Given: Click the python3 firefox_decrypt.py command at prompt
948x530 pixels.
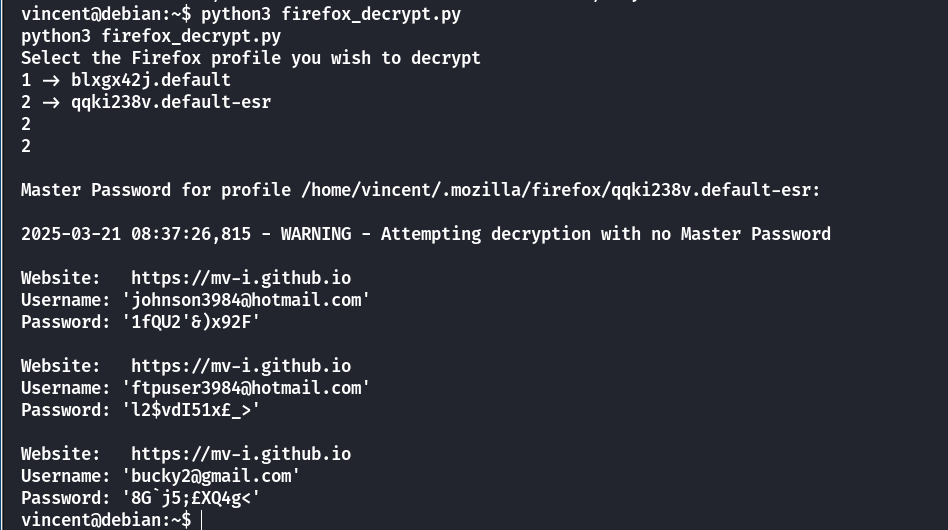Looking at the screenshot, I should [331, 14].
